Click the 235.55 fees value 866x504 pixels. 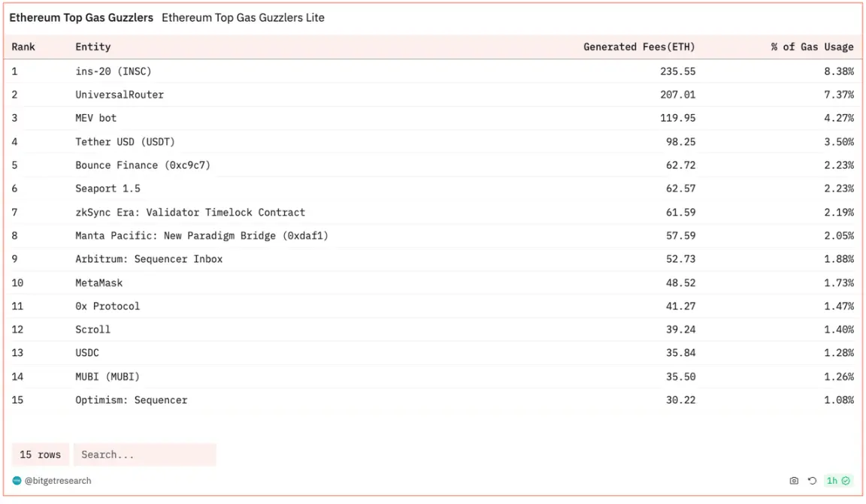677,71
